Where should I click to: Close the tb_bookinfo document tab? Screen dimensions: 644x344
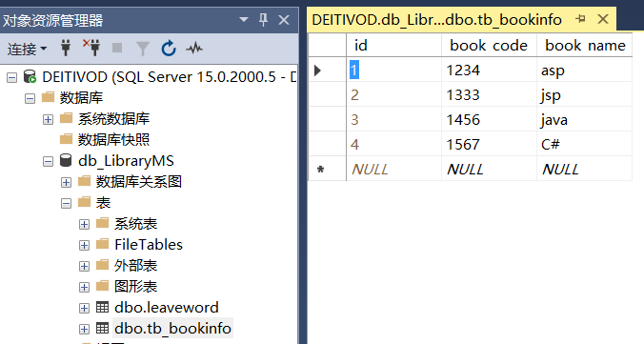tap(603, 19)
